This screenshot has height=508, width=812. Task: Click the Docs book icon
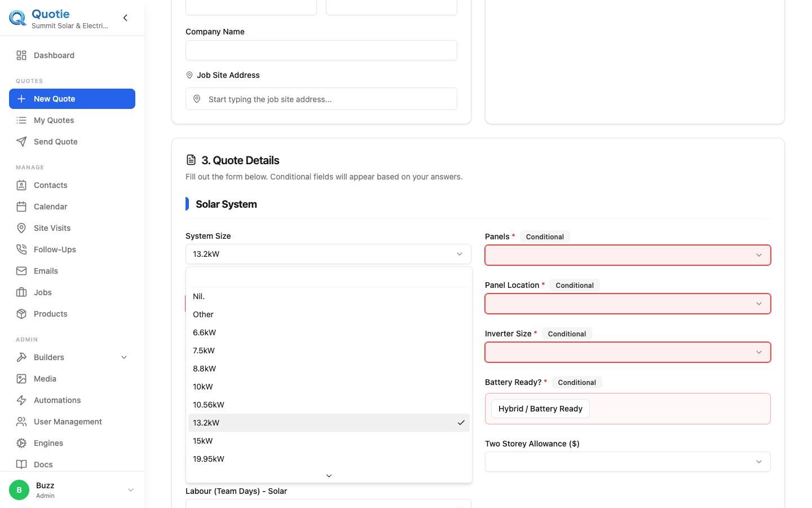coord(21,465)
